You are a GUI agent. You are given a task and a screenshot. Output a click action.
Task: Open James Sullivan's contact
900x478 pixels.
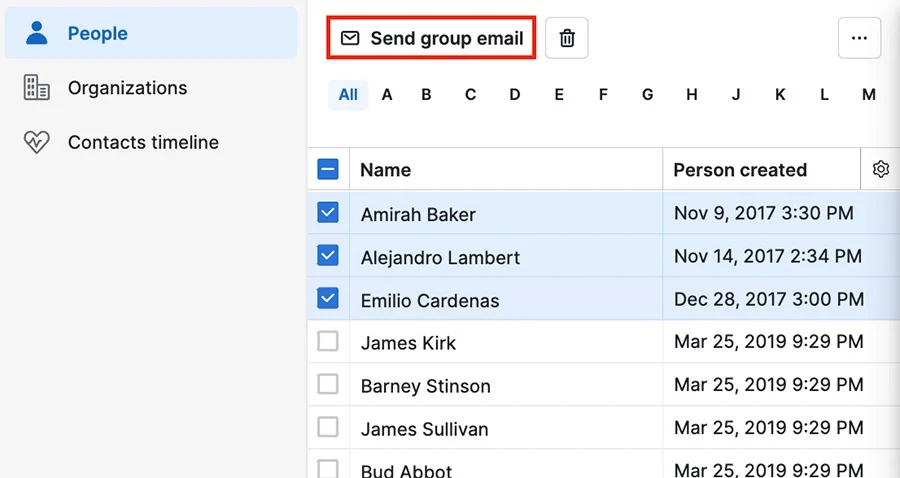pyautogui.click(x=424, y=429)
